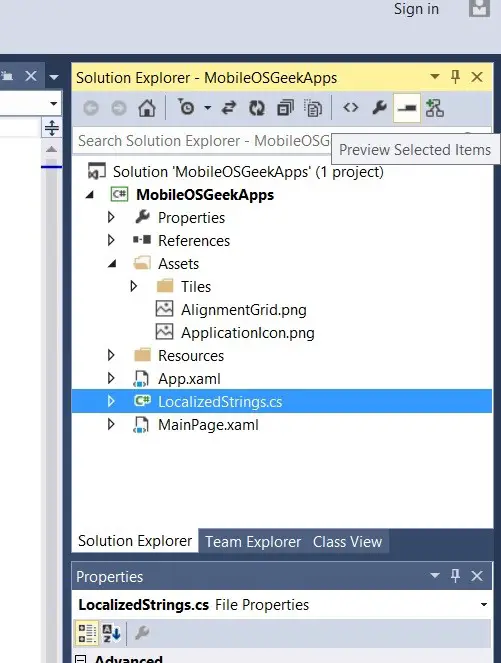Select the LocalizedStrings.cs file

coord(220,402)
